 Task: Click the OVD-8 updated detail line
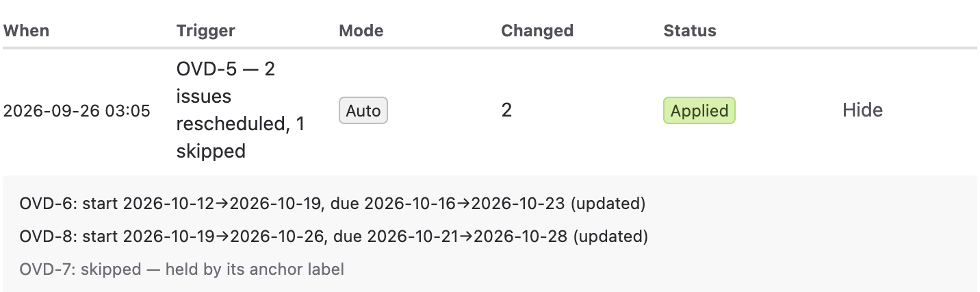[334, 236]
